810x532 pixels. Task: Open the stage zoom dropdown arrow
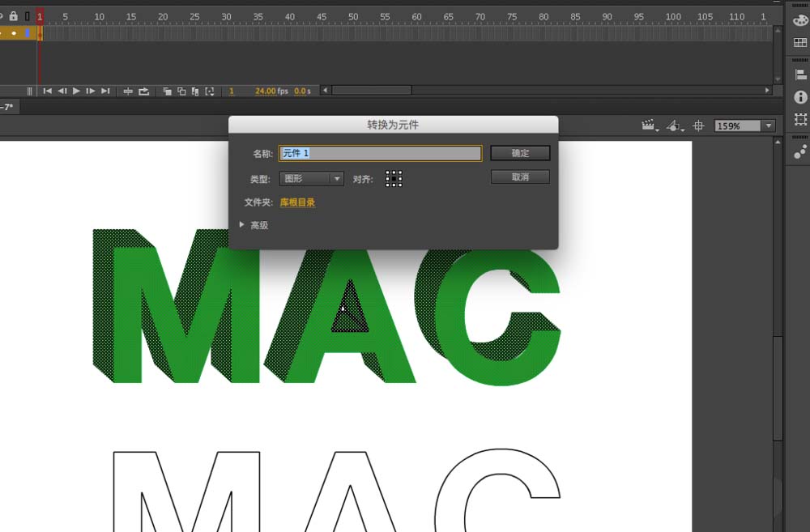pyautogui.click(x=769, y=126)
